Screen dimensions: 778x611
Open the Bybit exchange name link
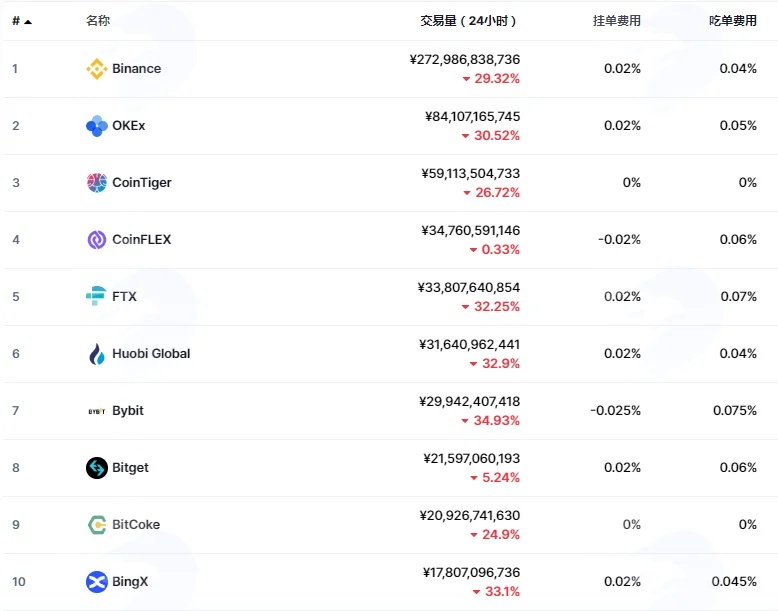128,411
